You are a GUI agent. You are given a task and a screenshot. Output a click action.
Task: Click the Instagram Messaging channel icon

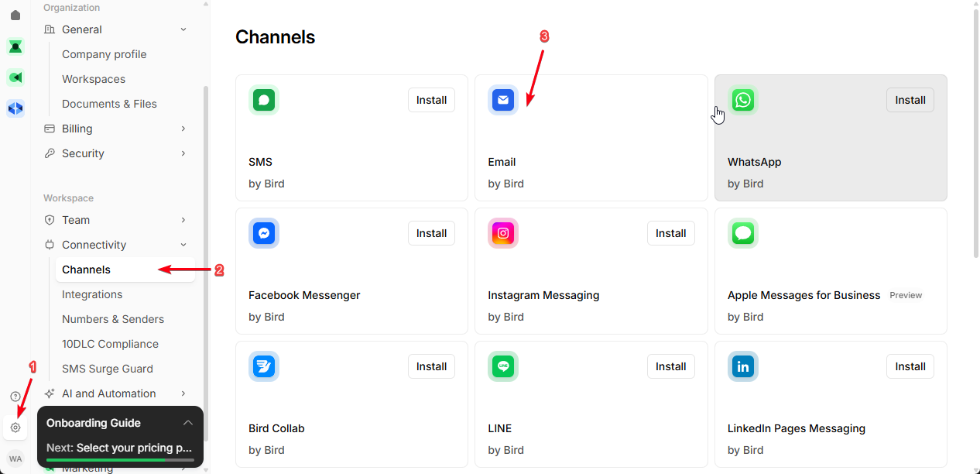503,233
